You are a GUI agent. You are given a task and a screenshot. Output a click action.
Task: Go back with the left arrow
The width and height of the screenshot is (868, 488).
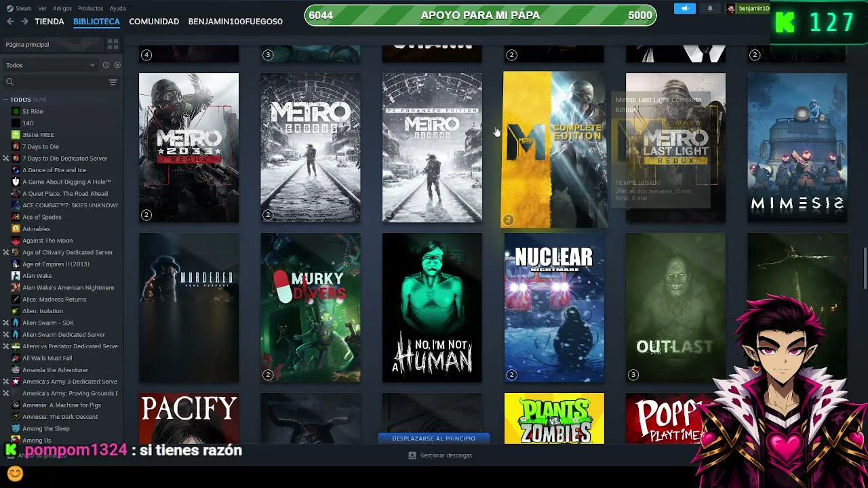tap(10, 22)
